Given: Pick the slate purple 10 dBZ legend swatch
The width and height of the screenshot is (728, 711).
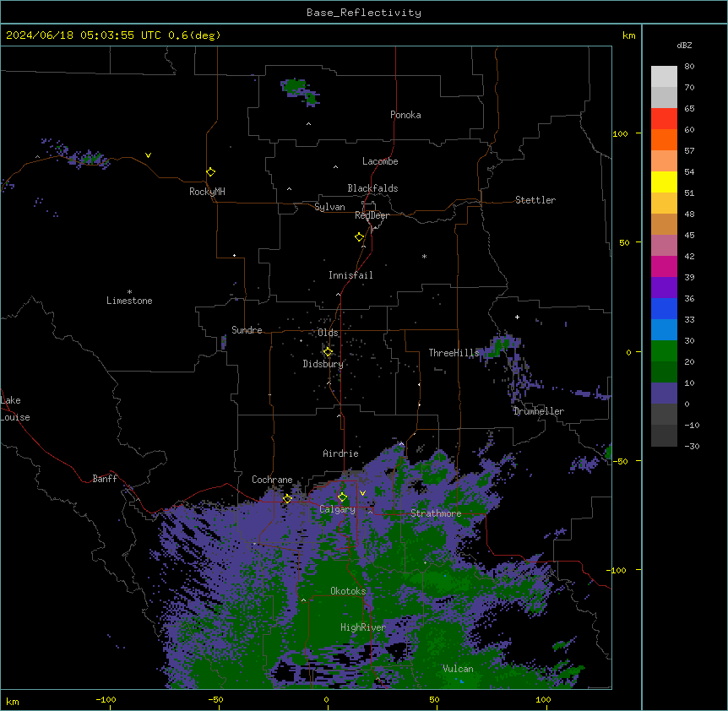Looking at the screenshot, I should coord(664,393).
